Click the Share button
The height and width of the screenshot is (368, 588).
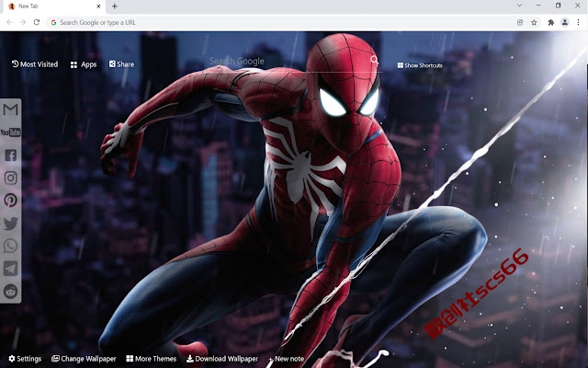pos(121,64)
